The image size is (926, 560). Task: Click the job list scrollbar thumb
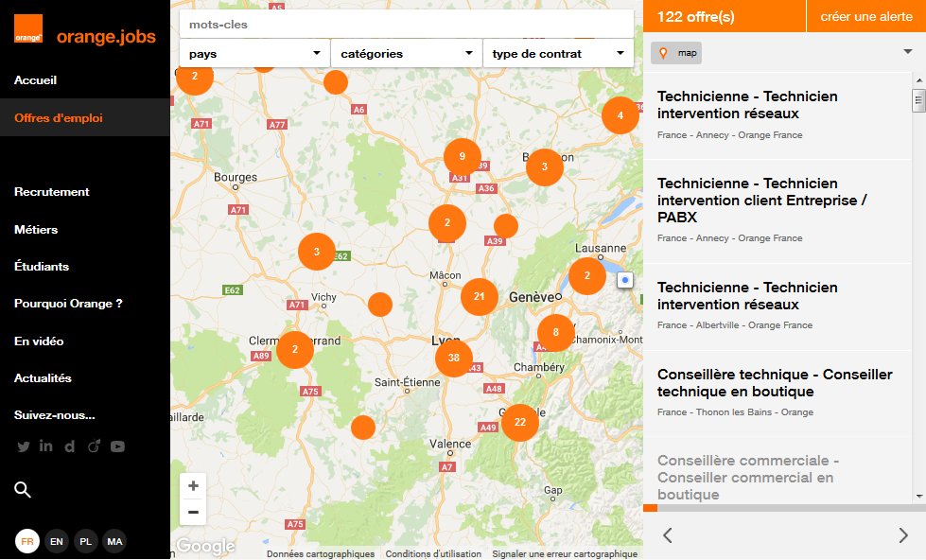click(918, 100)
